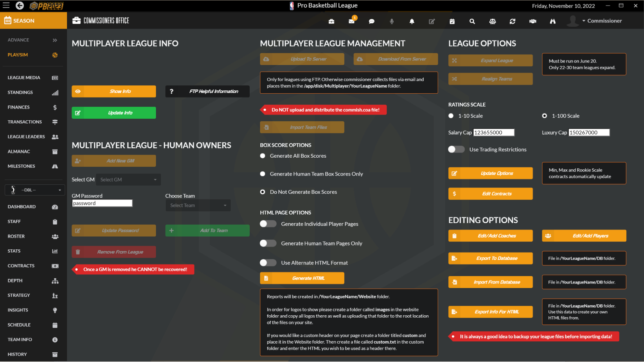Select Do Not Generate Box Scores
The height and width of the screenshot is (362, 644).
[263, 192]
